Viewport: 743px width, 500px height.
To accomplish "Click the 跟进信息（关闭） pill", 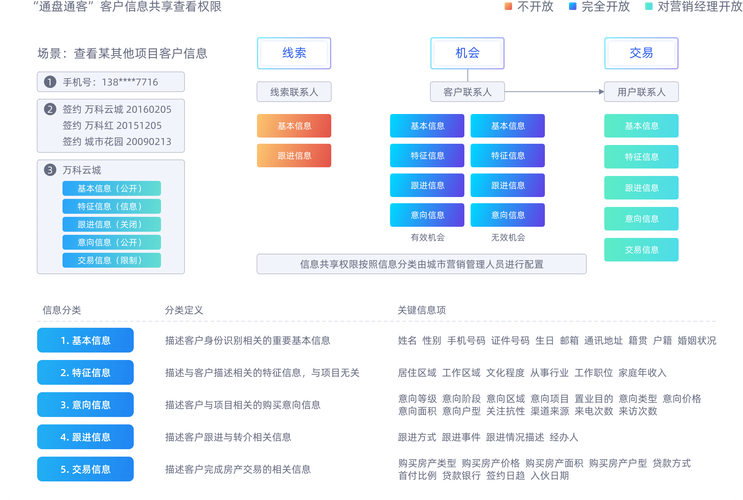I will [x=111, y=225].
